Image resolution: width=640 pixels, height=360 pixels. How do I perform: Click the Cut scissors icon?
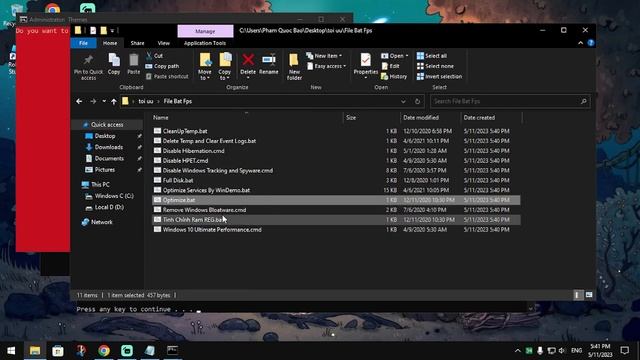tap(149, 56)
